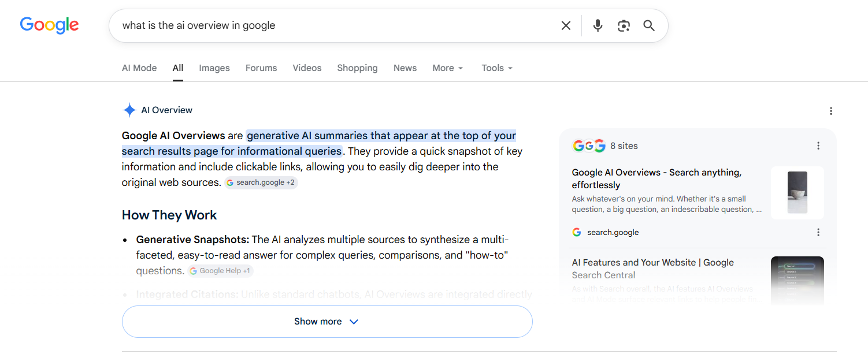Run search with the magnifying glass icon

point(649,25)
